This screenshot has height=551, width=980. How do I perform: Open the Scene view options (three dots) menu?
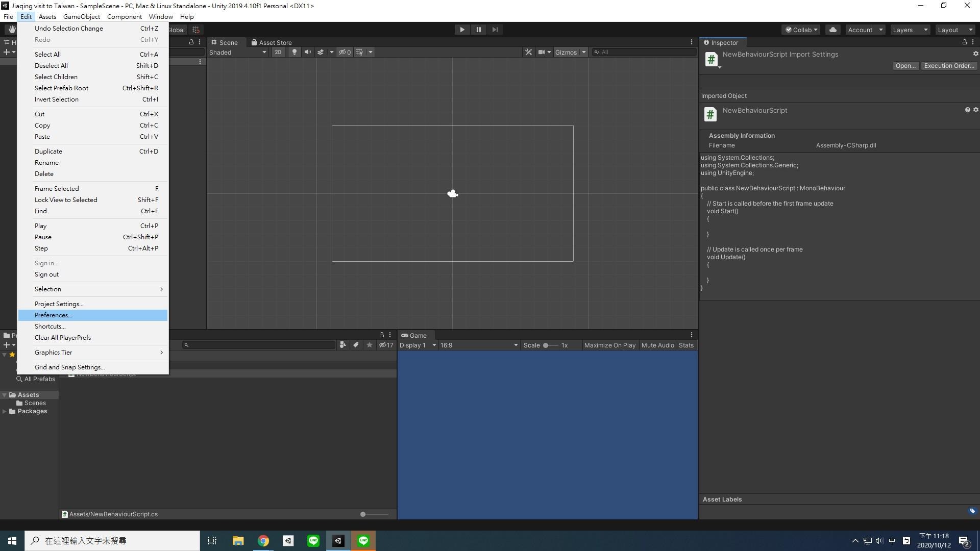692,42
